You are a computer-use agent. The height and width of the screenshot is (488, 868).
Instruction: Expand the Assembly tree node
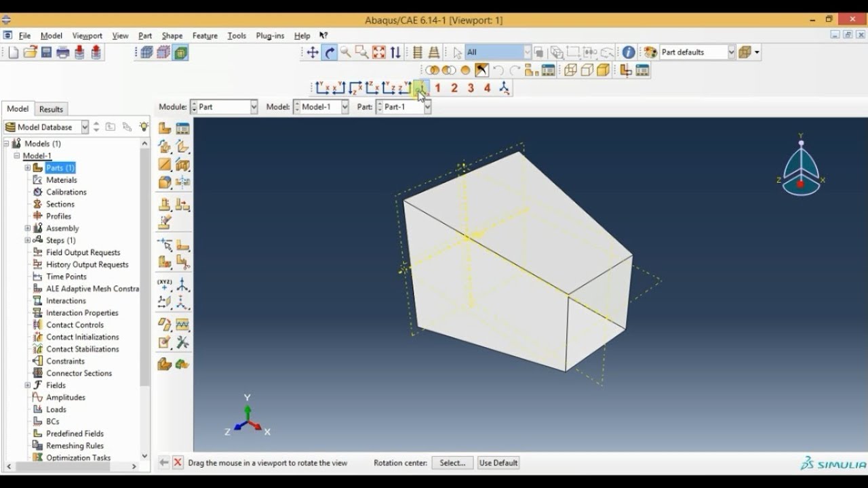tap(28, 228)
